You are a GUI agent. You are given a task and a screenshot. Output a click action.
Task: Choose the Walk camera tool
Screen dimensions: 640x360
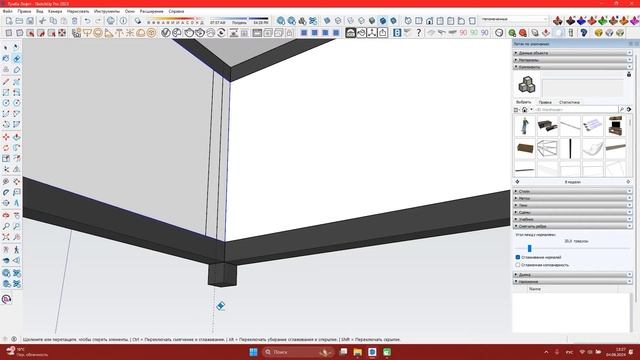[17, 249]
